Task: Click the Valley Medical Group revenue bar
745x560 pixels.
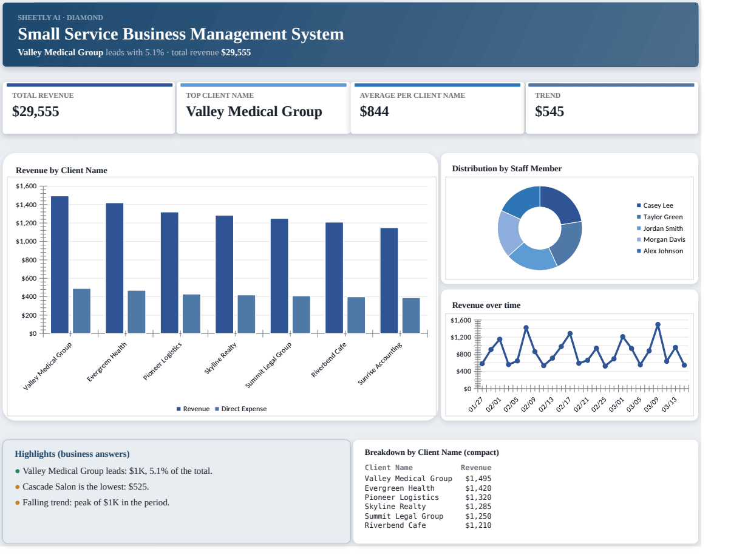Action: (60, 265)
